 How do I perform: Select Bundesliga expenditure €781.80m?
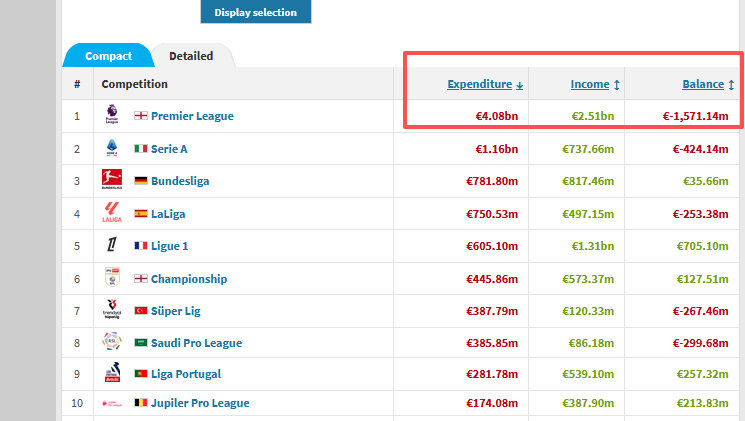tap(492, 181)
